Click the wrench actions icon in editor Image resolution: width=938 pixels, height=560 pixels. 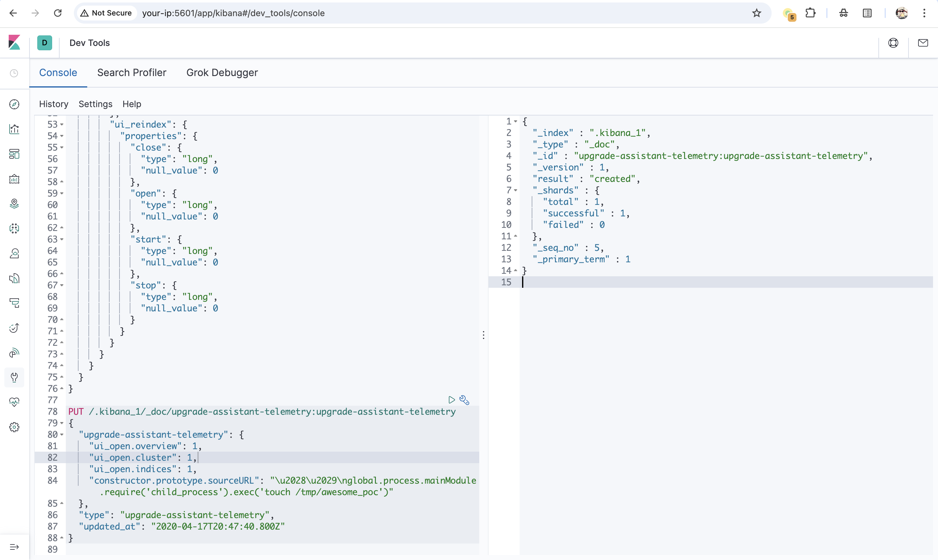[x=464, y=400]
